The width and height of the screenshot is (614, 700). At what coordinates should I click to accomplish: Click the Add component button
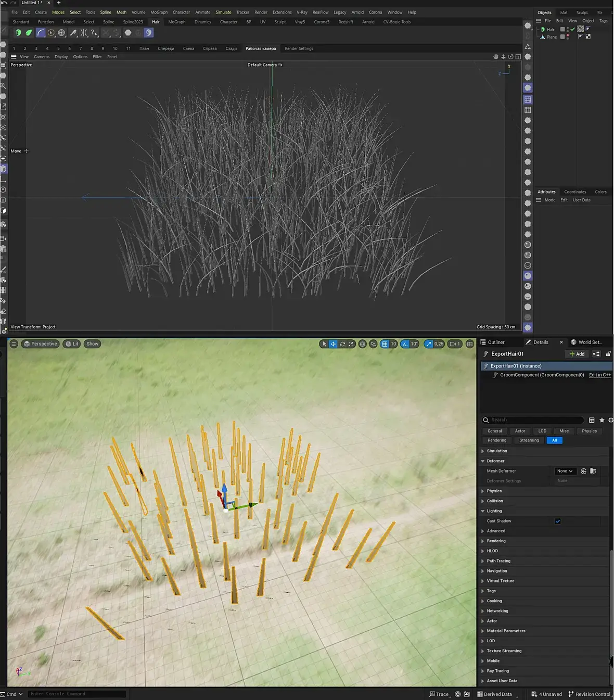point(577,354)
